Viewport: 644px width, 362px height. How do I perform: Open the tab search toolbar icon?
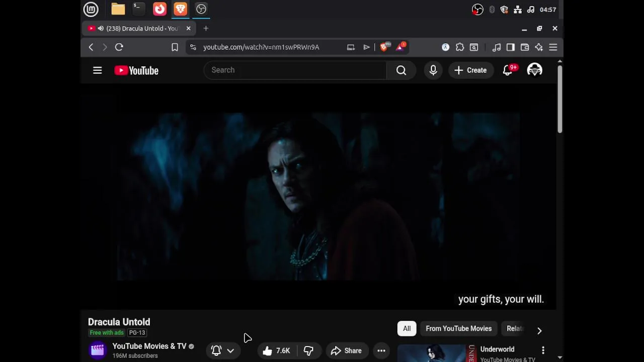(x=474, y=47)
